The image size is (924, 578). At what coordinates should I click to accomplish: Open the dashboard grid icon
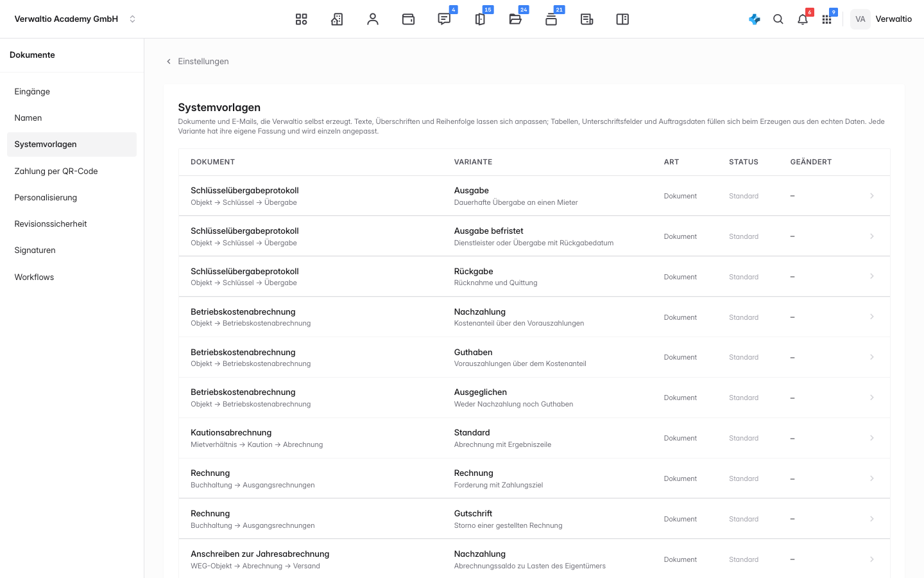click(302, 19)
